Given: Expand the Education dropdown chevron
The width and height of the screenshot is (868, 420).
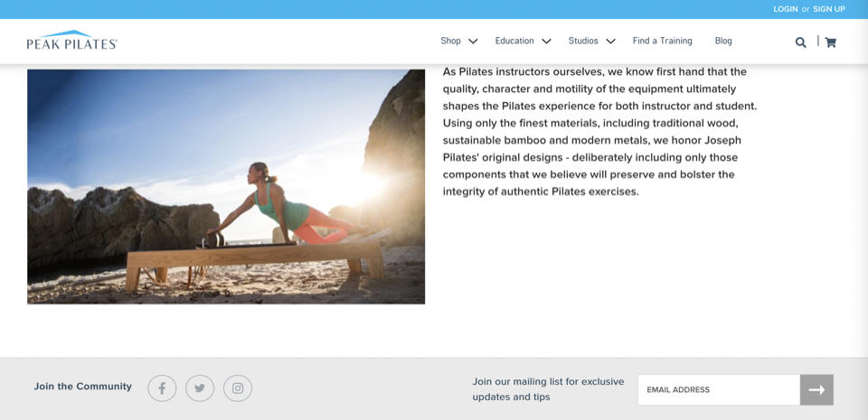Looking at the screenshot, I should pos(546,42).
